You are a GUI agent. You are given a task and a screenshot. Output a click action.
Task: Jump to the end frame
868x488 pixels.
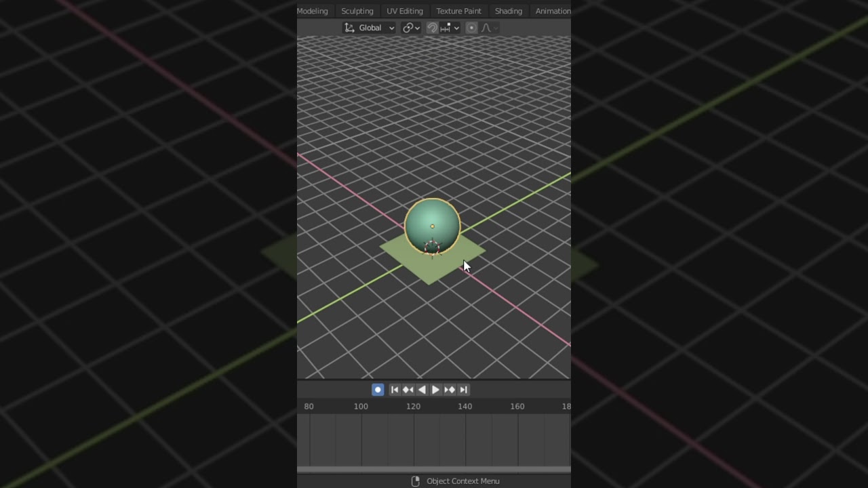click(463, 390)
